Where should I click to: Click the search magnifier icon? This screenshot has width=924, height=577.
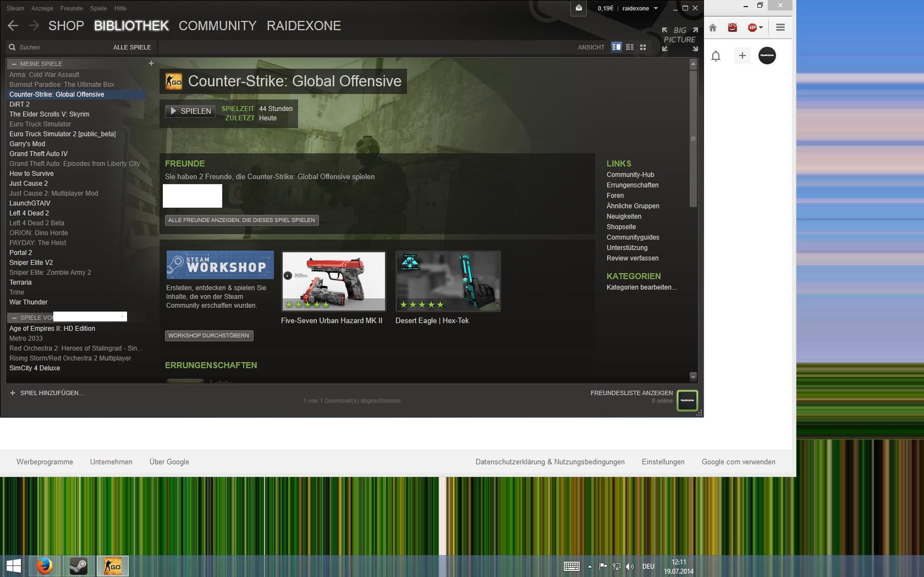(12, 47)
